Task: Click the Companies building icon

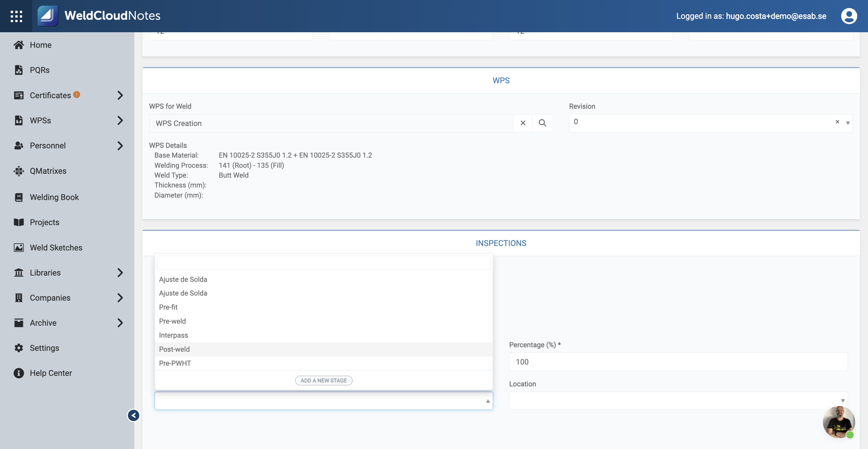Action: coord(19,298)
